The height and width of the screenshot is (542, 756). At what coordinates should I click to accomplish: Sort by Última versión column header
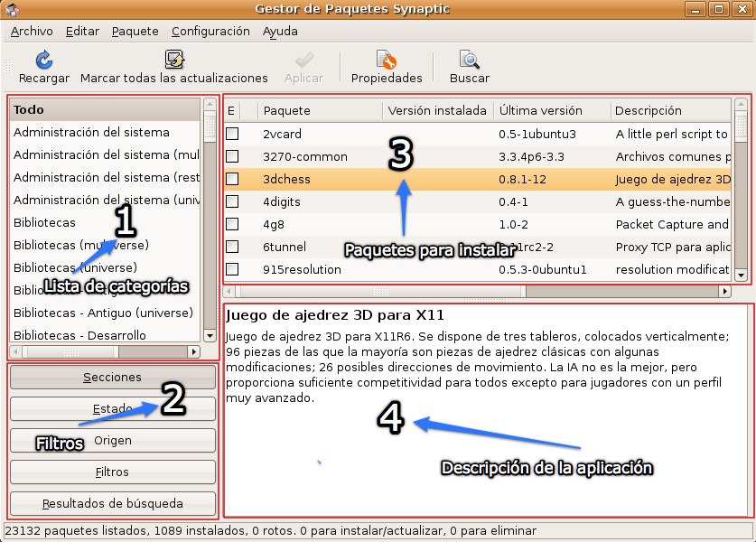coord(549,111)
